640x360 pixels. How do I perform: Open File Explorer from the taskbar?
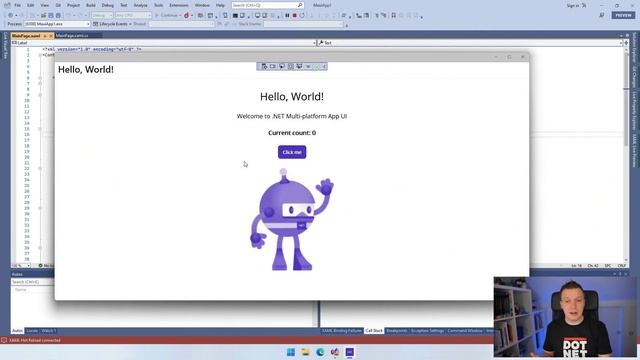(x=305, y=352)
